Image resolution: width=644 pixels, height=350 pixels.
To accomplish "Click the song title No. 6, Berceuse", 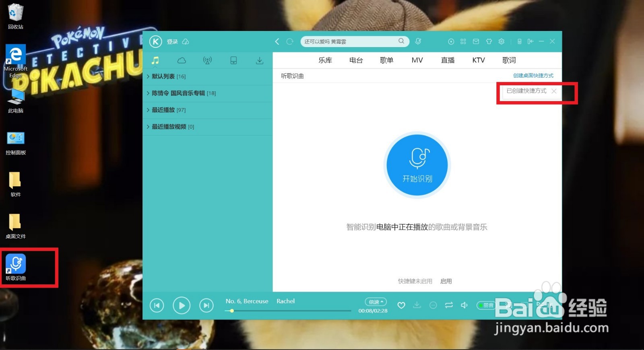I will (x=247, y=301).
